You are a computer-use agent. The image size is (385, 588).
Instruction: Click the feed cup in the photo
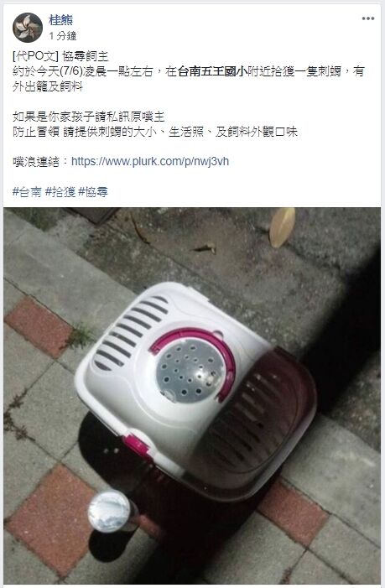(111, 512)
